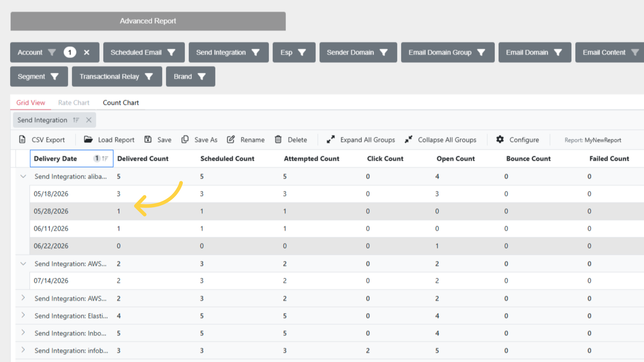Click the Send Integration filter funnel icon

(255, 52)
